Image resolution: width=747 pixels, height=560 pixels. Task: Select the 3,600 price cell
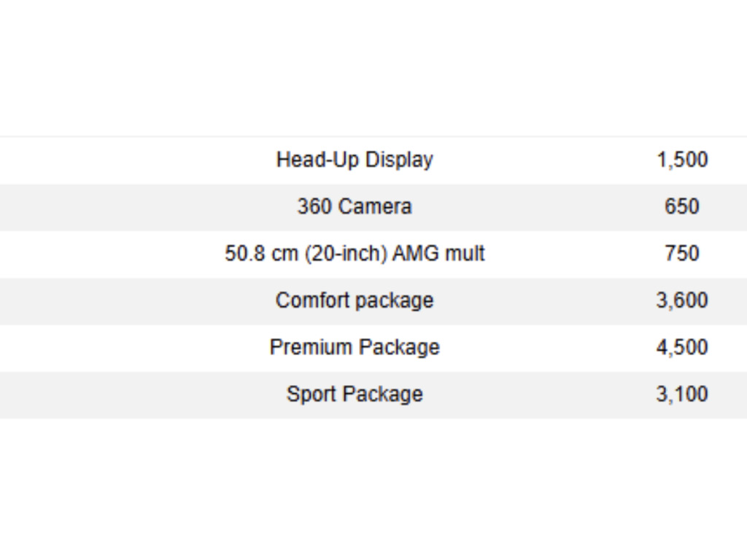(x=682, y=300)
